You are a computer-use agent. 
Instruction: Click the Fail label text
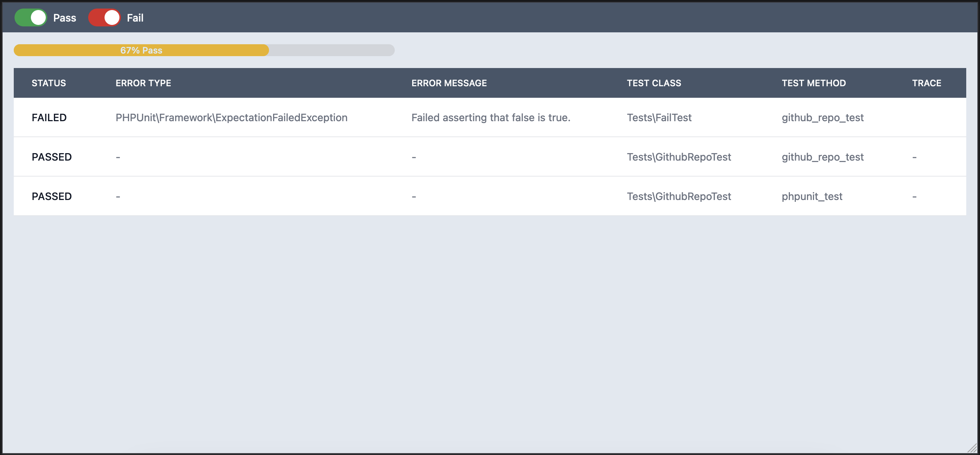pos(135,18)
